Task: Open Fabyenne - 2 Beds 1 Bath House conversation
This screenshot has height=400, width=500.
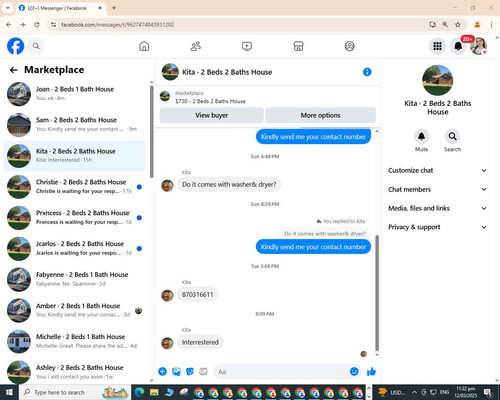Action: [75, 279]
